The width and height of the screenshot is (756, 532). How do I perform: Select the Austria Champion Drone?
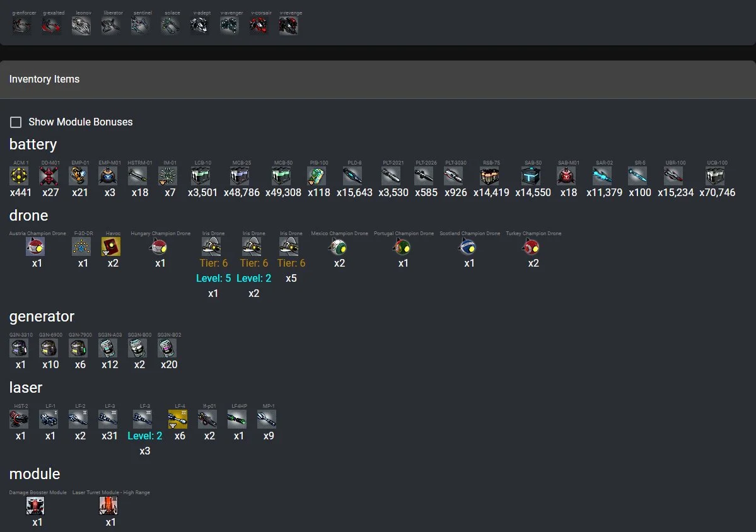35,246
